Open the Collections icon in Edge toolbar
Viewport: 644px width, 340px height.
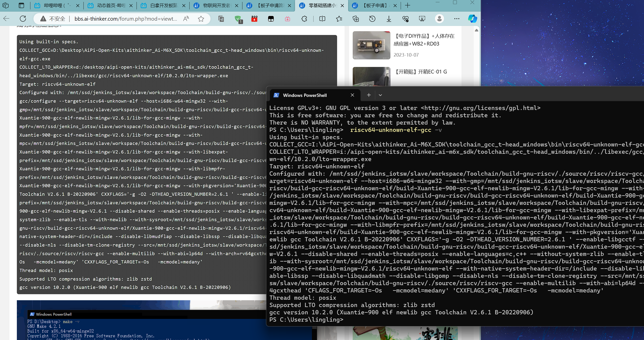coord(356,19)
